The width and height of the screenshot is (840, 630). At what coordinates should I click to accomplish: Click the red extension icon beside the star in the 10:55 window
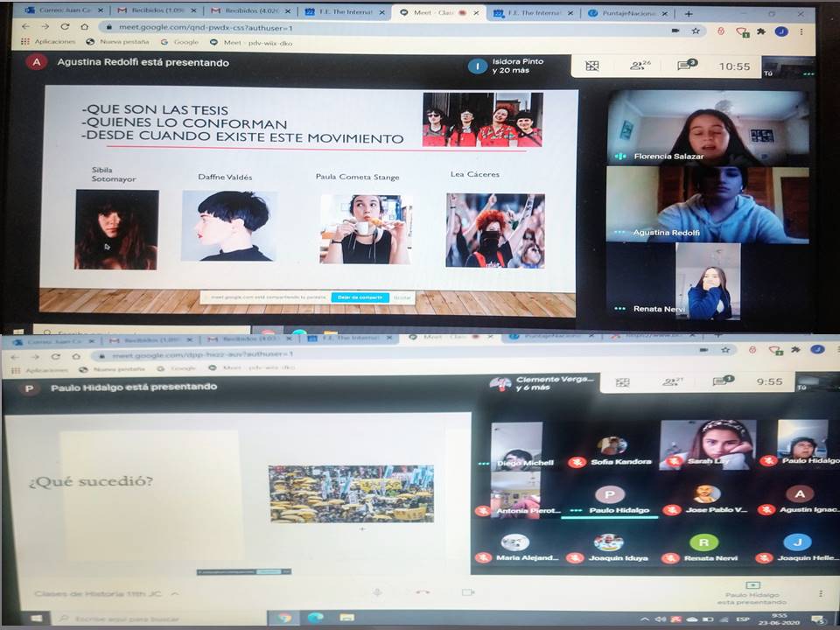720,31
